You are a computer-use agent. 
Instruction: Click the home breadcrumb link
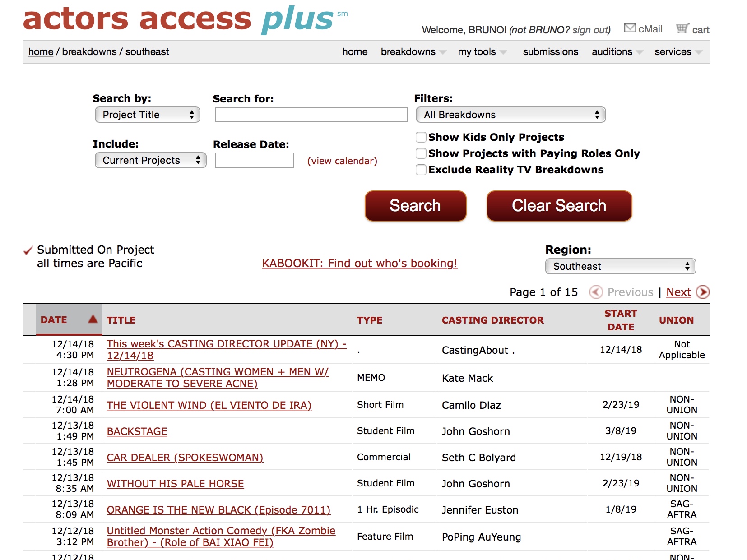click(41, 52)
